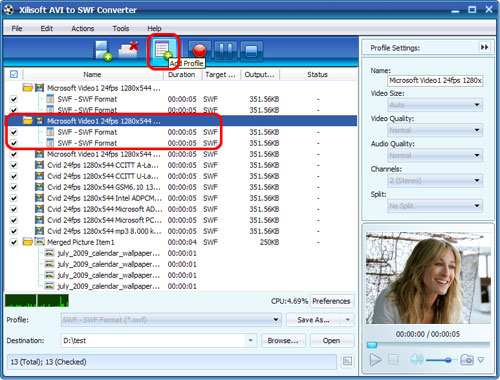Click the Remove file icon with red X
This screenshot has height=380, width=500.
click(x=129, y=50)
